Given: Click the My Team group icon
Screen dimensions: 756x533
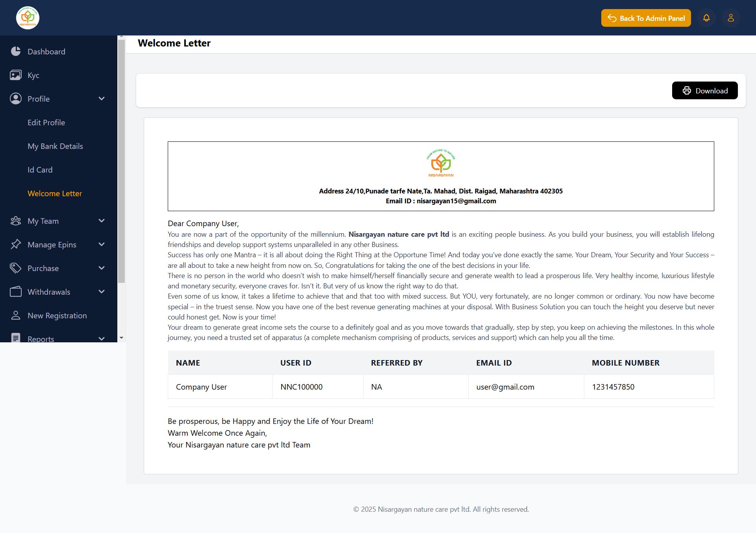Looking at the screenshot, I should tap(16, 221).
